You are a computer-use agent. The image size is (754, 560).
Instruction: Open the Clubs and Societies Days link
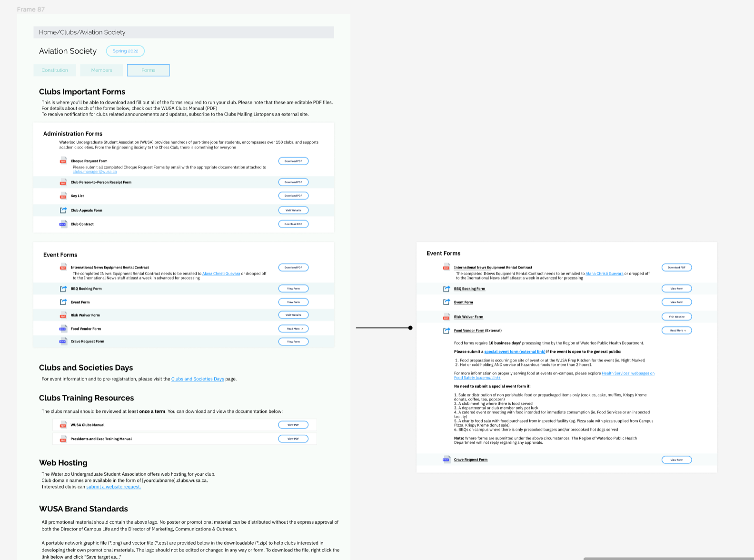[198, 379]
